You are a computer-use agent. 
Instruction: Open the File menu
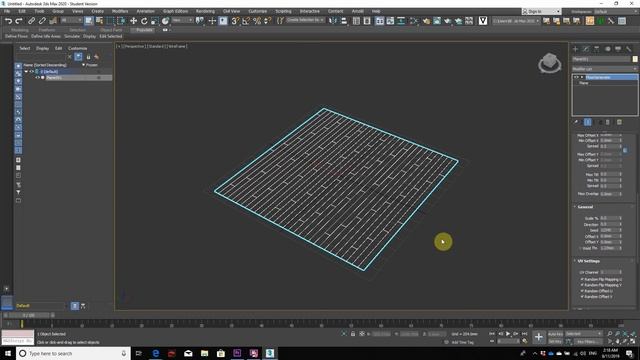click(x=7, y=11)
